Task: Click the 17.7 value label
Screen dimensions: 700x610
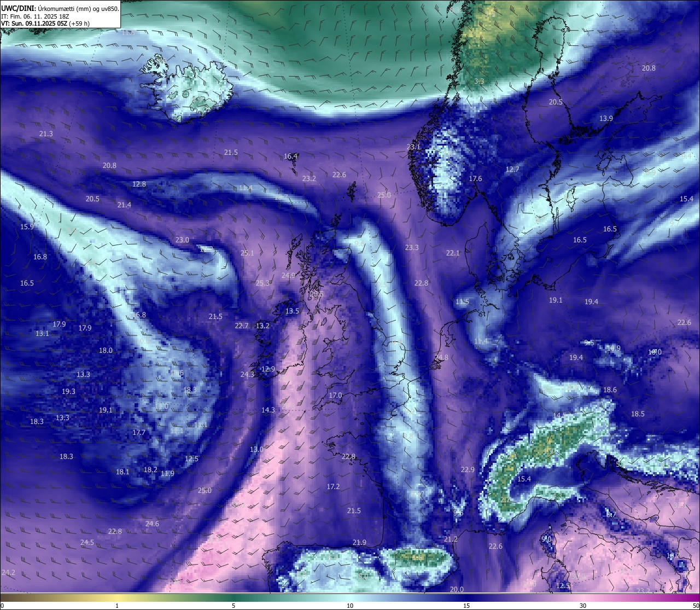Action: 139,432
